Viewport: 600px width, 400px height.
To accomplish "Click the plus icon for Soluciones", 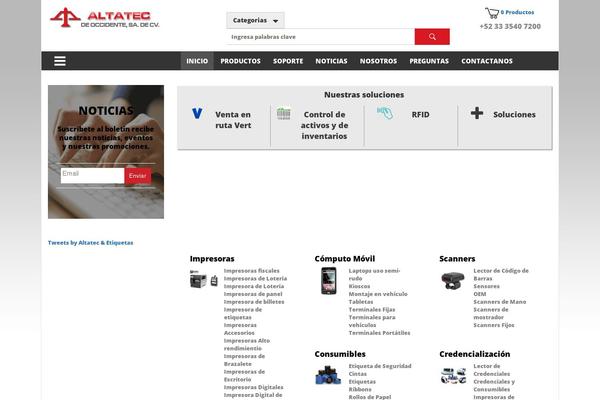I will click(x=477, y=113).
